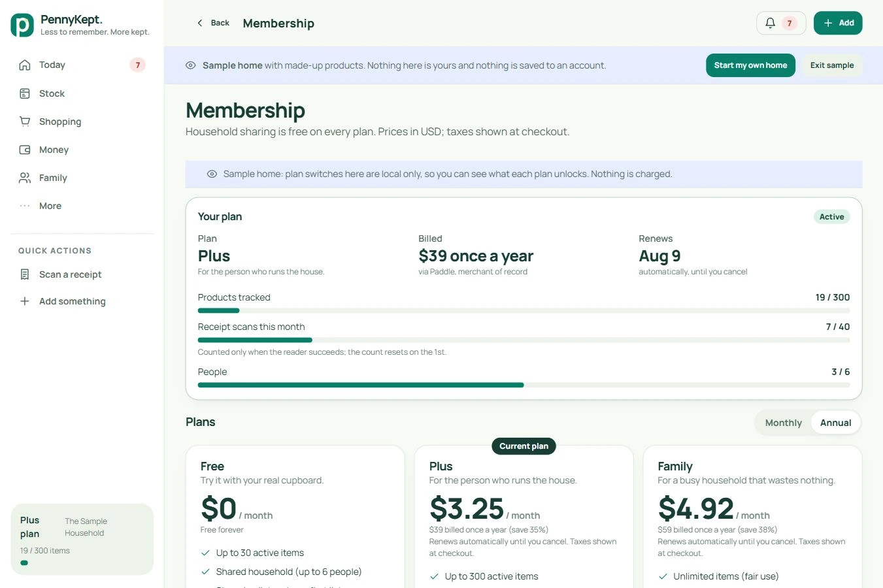Screen dimensions: 883x588
Task: Select Annual billing option
Action: click(835, 423)
